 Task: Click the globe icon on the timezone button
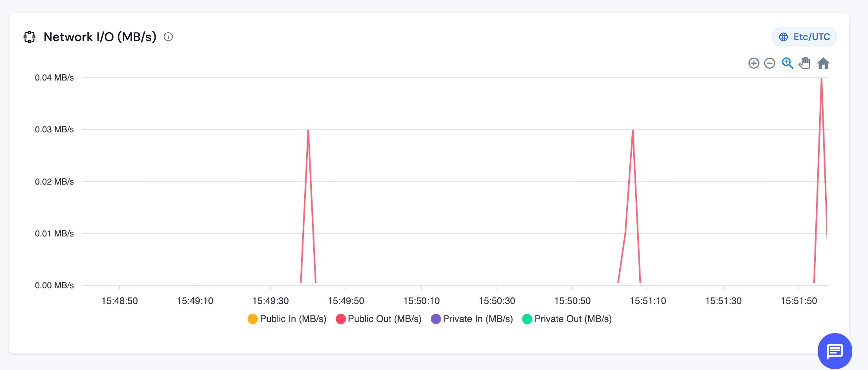coord(783,37)
